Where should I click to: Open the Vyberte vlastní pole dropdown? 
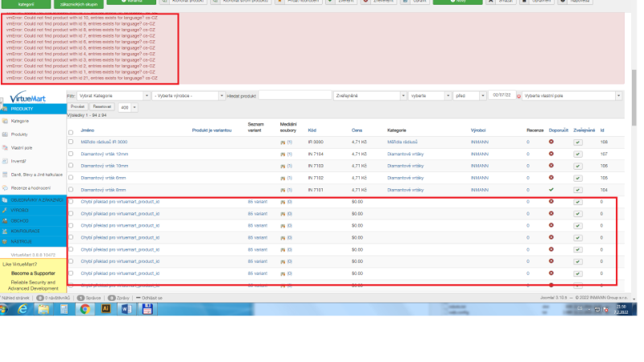click(572, 96)
